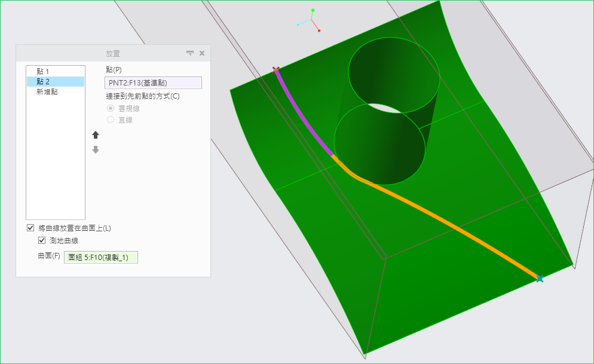Click the coordinate system triad icon
Image resolution: width=594 pixels, height=364 pixels.
pyautogui.click(x=311, y=21)
